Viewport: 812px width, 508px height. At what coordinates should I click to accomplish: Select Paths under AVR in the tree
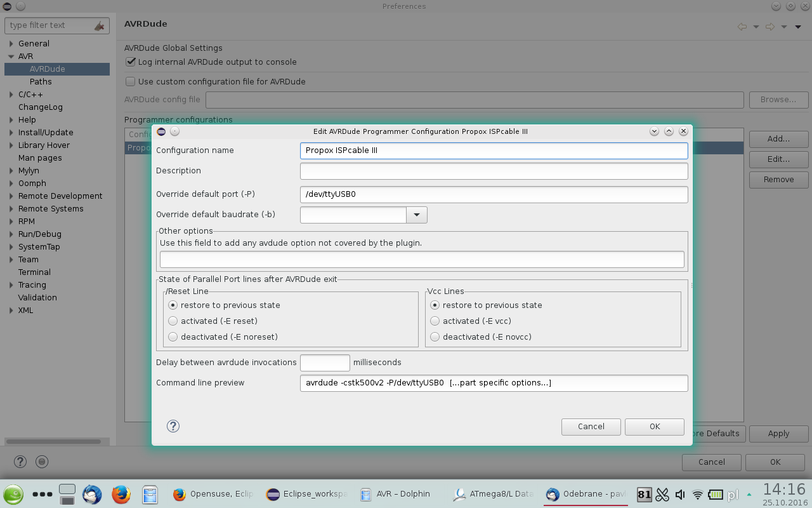click(x=41, y=82)
